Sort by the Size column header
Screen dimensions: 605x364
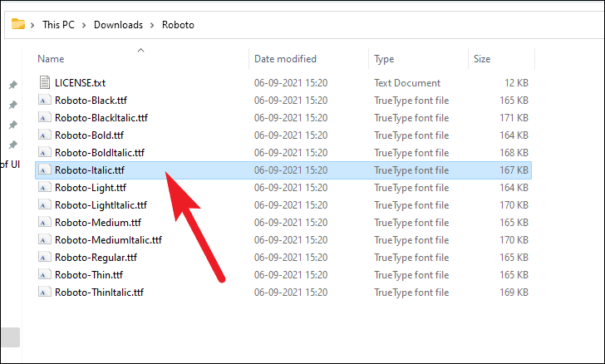pos(482,59)
